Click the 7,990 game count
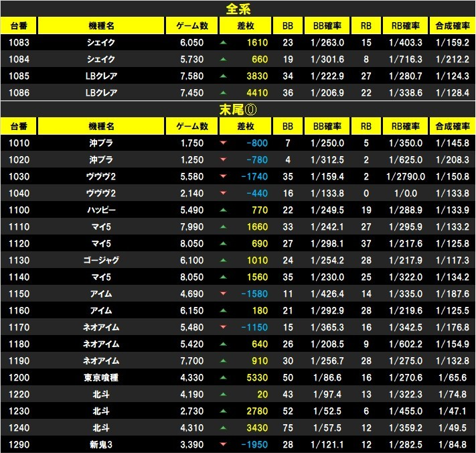The width and height of the screenshot is (476, 453). click(x=192, y=226)
